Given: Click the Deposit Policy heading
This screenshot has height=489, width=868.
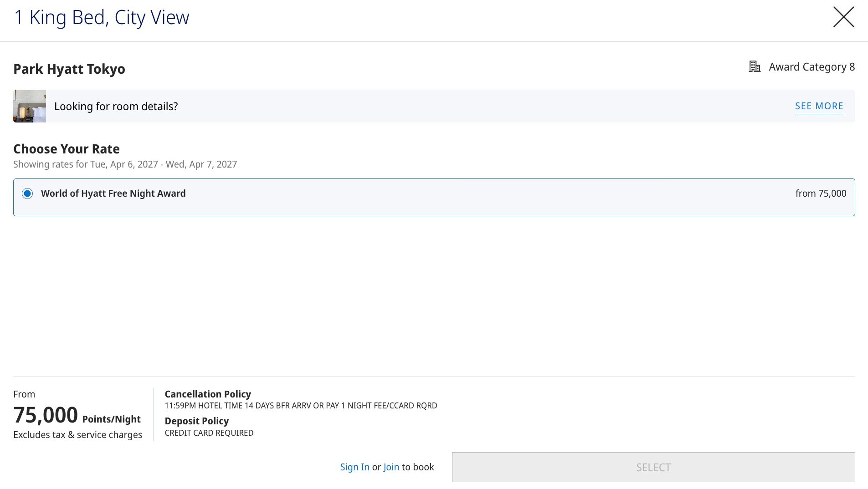Looking at the screenshot, I should click(197, 421).
